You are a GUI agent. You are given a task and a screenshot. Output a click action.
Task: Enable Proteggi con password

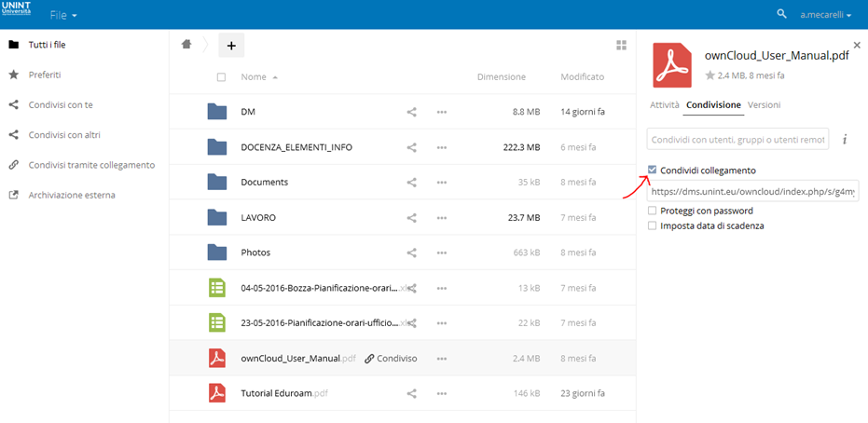[652, 211]
